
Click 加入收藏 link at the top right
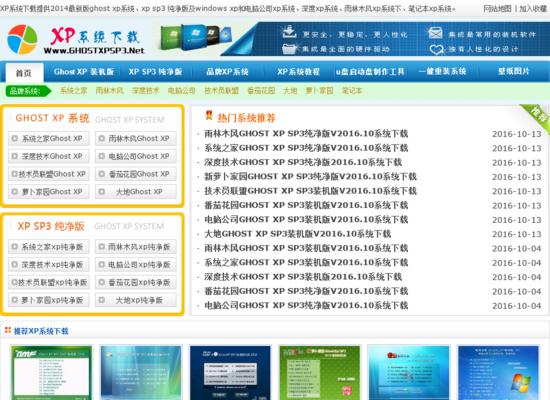(533, 8)
